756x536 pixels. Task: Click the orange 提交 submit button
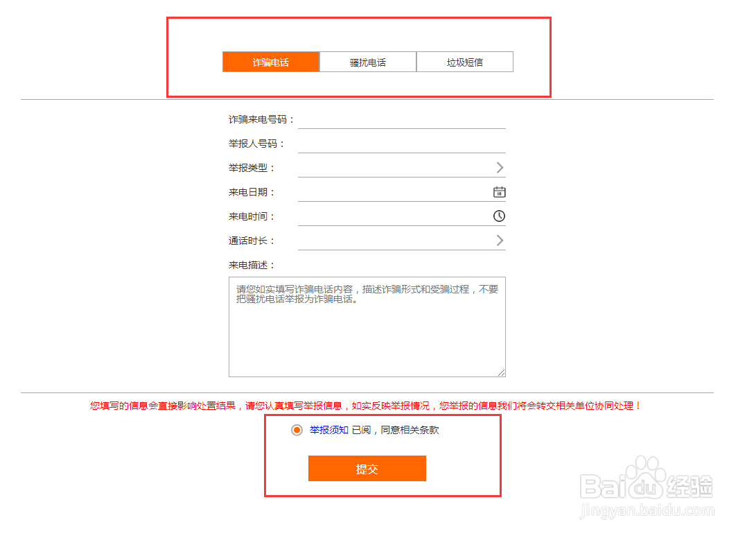click(367, 468)
